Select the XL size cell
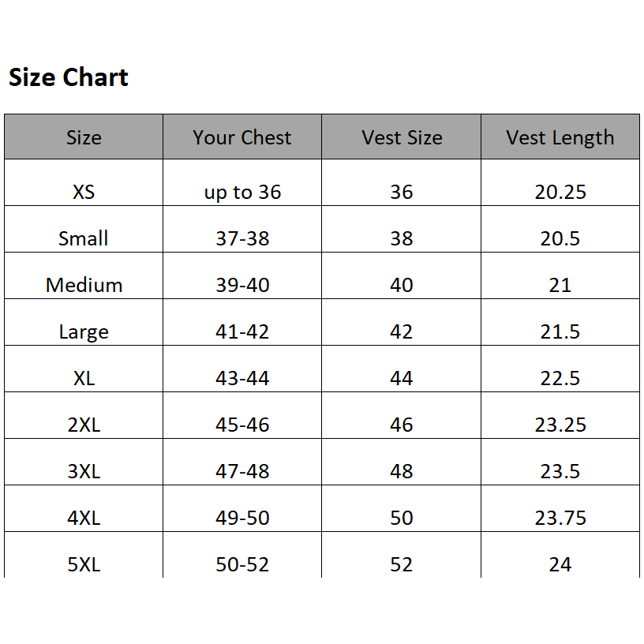Viewport: 644px width, 644px height. coord(84,378)
